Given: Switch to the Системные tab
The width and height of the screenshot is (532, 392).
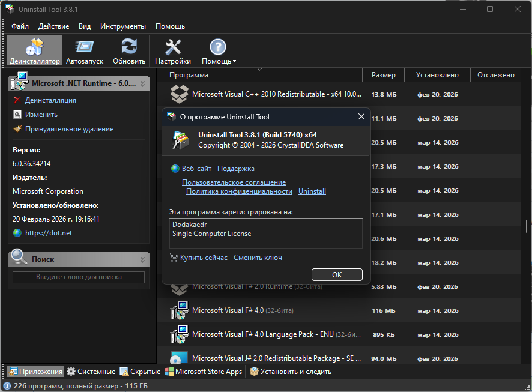Looking at the screenshot, I should tap(91, 372).
